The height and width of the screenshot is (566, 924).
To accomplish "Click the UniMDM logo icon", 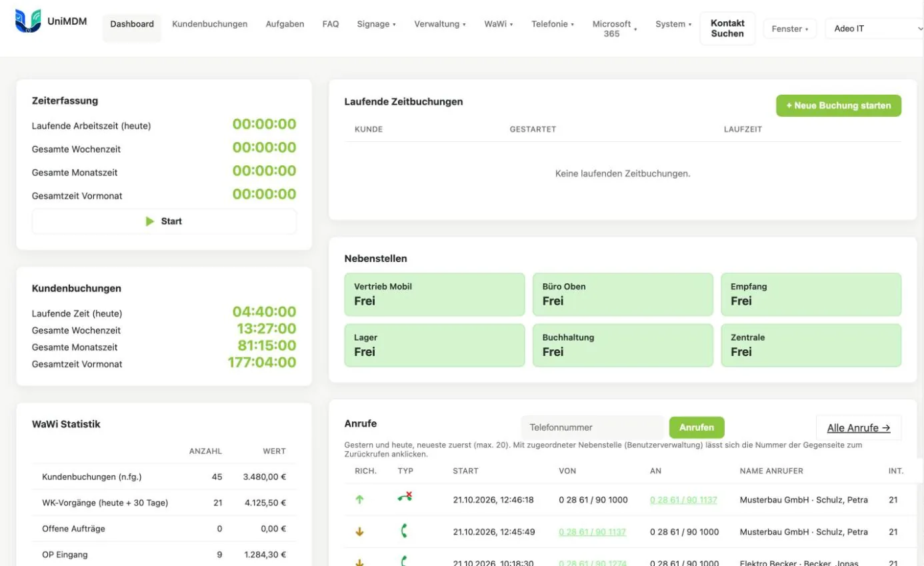I will pos(27,21).
